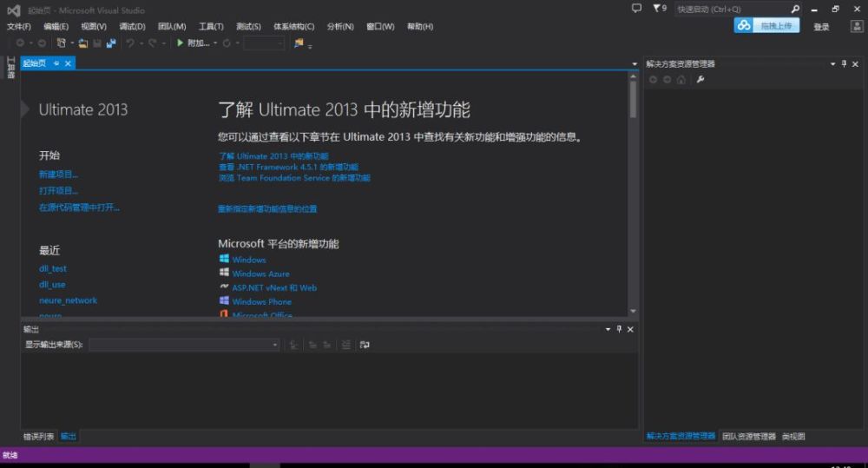Click the 新建项目... link
The height and width of the screenshot is (468, 868).
[x=58, y=175]
